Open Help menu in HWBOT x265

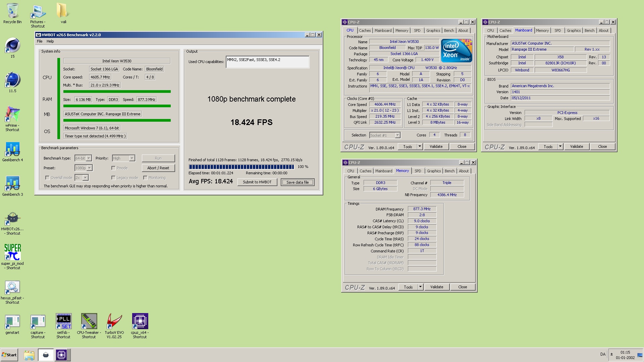[50, 41]
